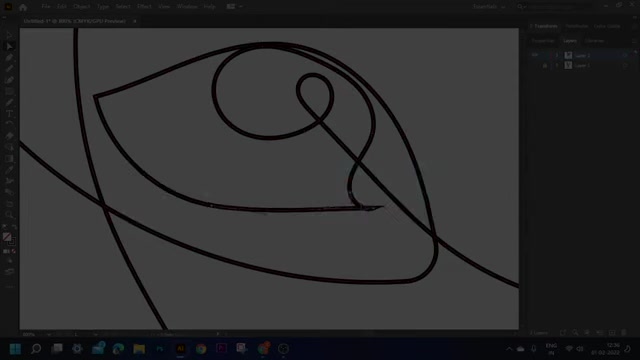Open Google Chrome from the taskbar
640x360 pixels.
(x=201, y=349)
